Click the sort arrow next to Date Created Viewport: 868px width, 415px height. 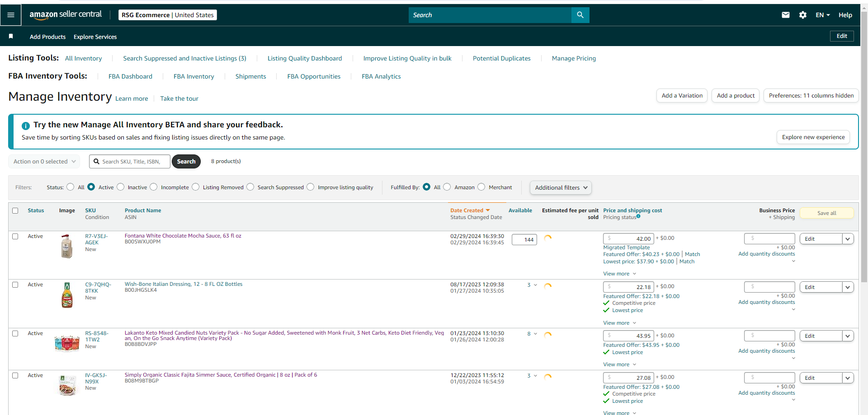coord(488,210)
